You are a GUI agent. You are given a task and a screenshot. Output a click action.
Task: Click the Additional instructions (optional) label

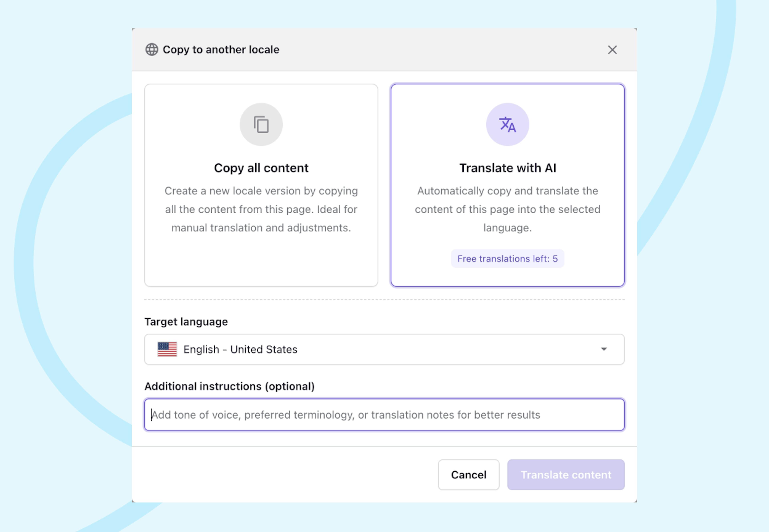[x=229, y=386]
